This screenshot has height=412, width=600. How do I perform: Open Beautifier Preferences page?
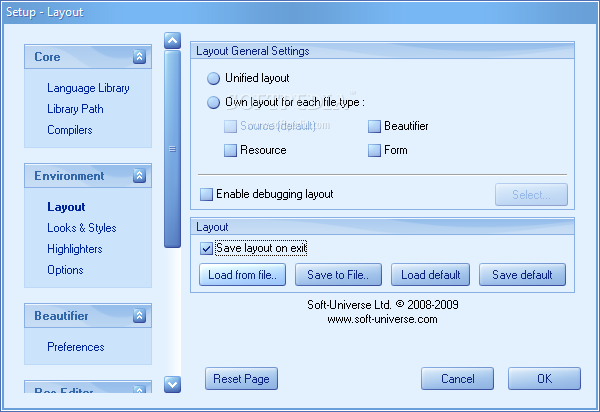(x=75, y=347)
